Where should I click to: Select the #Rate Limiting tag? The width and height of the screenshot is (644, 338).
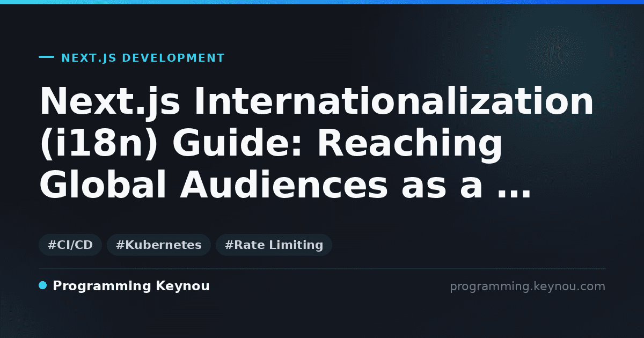(274, 245)
